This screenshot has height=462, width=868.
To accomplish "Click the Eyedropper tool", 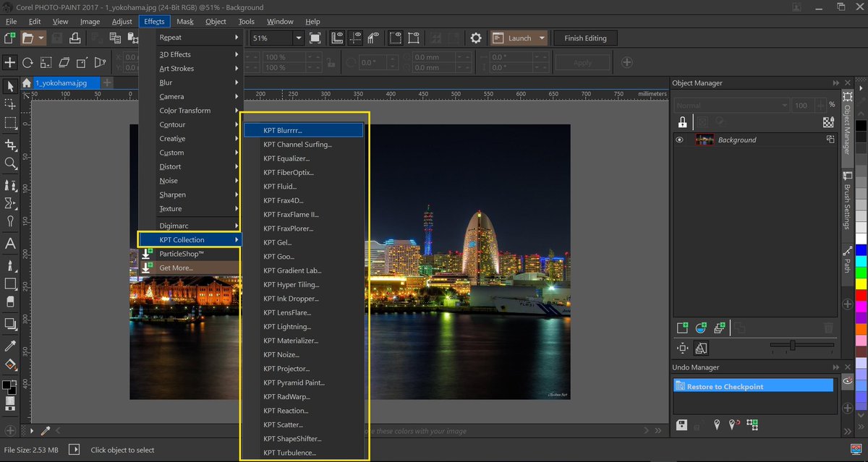I will coord(10,346).
